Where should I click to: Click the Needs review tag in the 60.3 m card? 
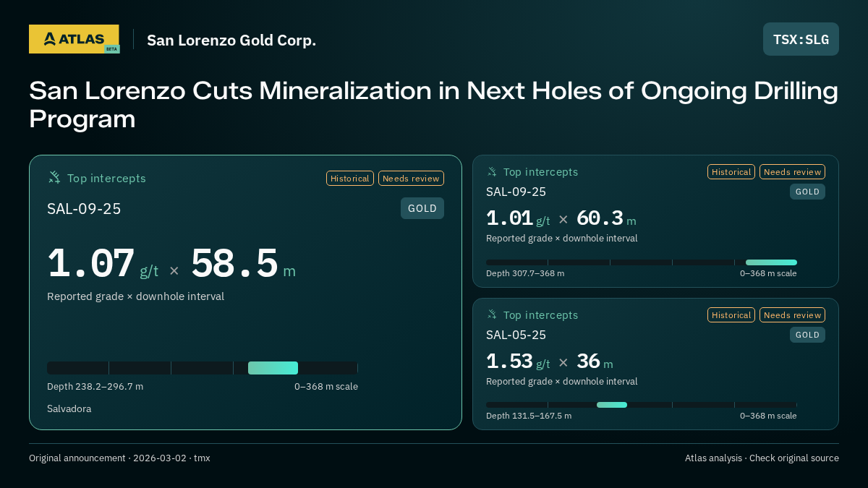point(792,172)
